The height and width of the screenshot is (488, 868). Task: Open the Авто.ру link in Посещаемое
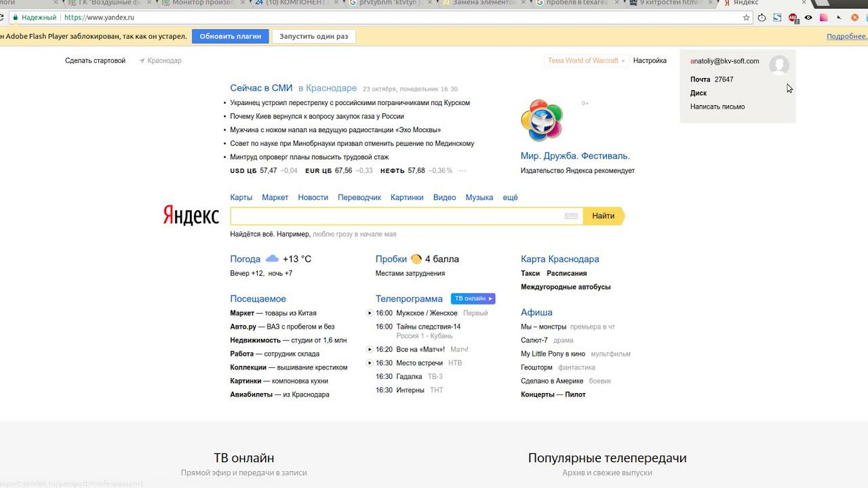(x=243, y=327)
